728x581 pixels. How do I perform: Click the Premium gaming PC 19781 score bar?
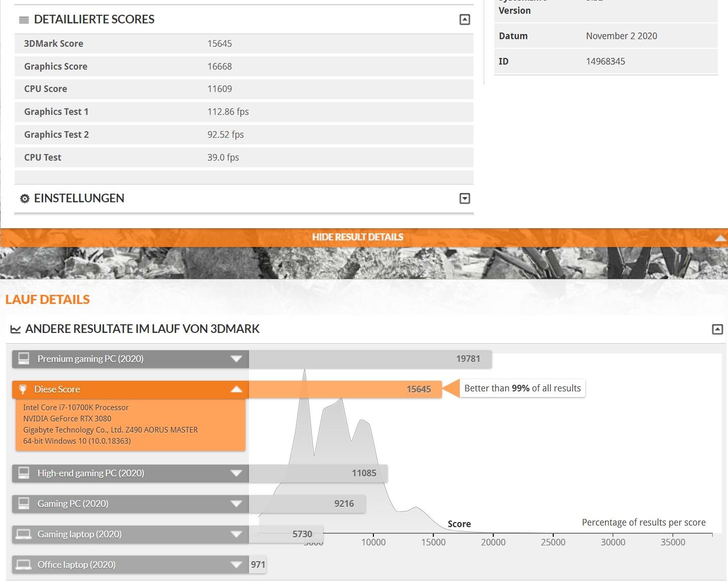pyautogui.click(x=370, y=359)
